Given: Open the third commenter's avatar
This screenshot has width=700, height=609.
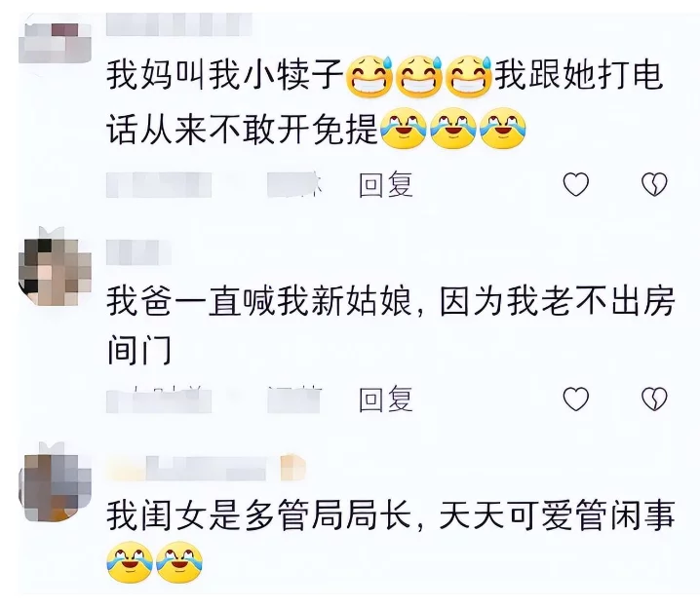Looking at the screenshot, I should click(x=55, y=484).
